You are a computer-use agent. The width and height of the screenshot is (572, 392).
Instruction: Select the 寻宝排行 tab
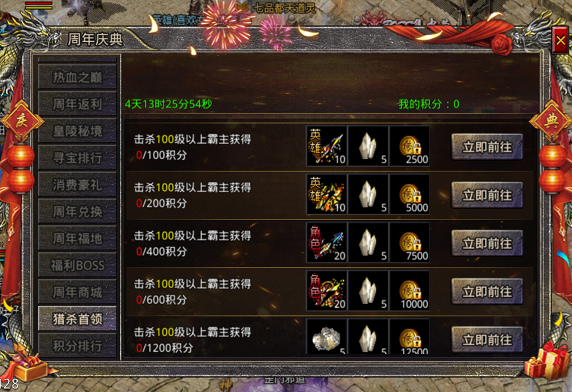point(77,158)
